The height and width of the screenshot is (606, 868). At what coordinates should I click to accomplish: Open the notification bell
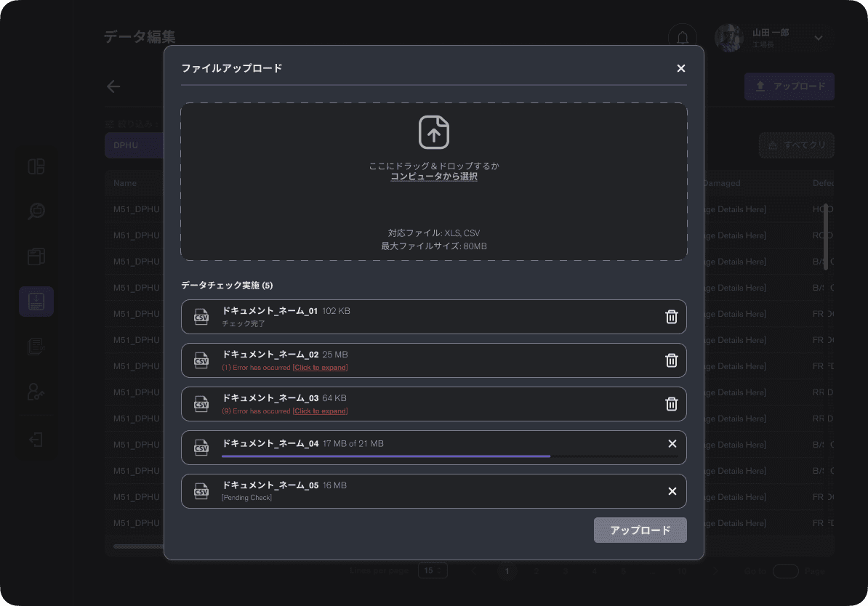(x=682, y=36)
